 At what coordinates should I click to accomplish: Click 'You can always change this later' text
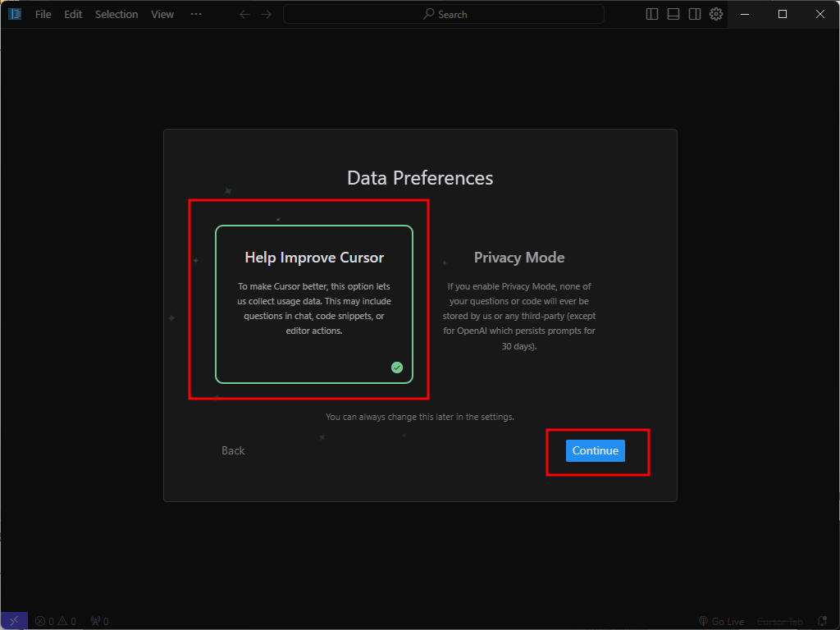coord(420,417)
